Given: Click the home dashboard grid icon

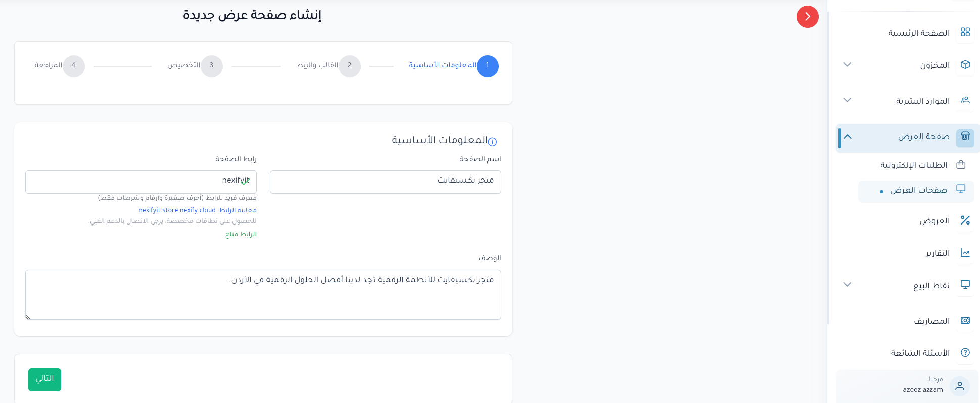Looking at the screenshot, I should (x=965, y=32).
